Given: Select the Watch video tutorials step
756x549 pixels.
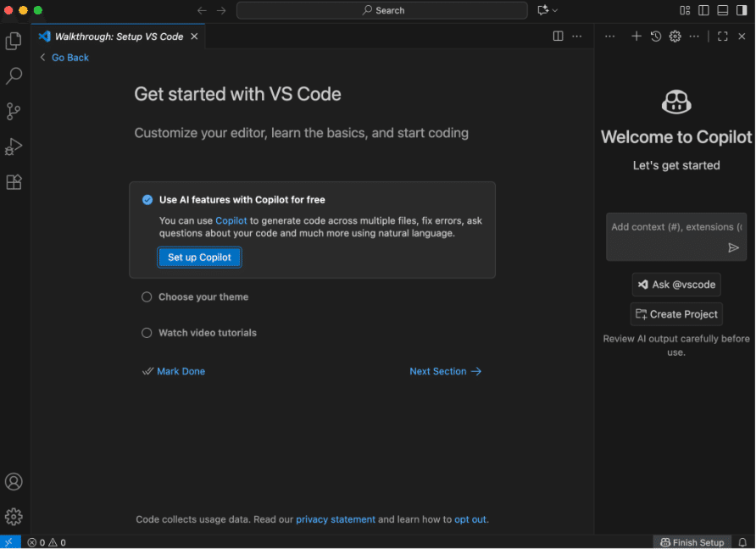Looking at the screenshot, I should point(207,333).
